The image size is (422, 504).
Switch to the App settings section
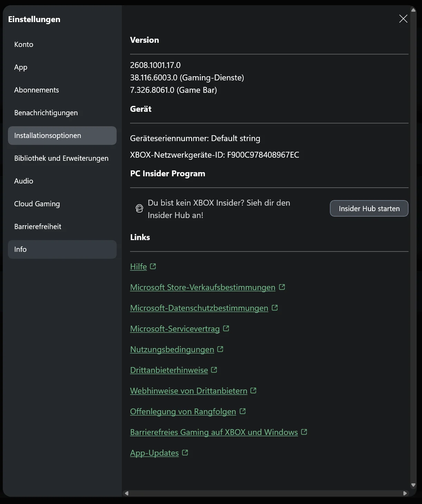[x=62, y=67]
